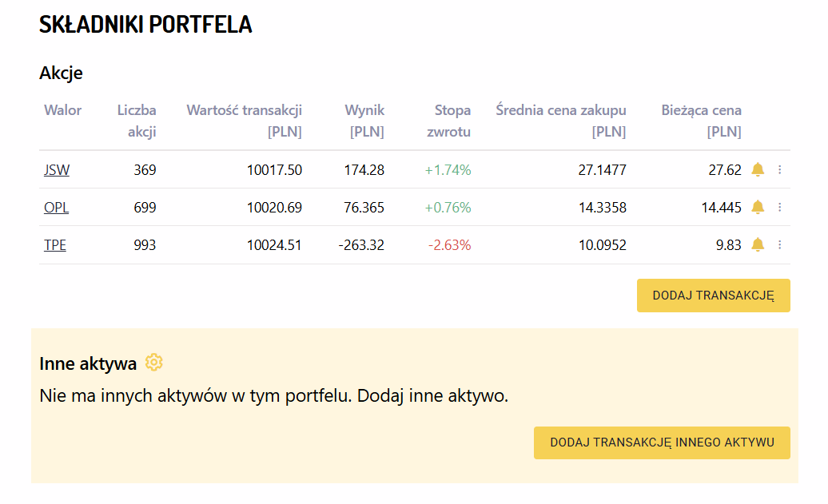Screen dimensions: 828x504
Task: Set a price alert on OPL
Action: click(x=758, y=207)
